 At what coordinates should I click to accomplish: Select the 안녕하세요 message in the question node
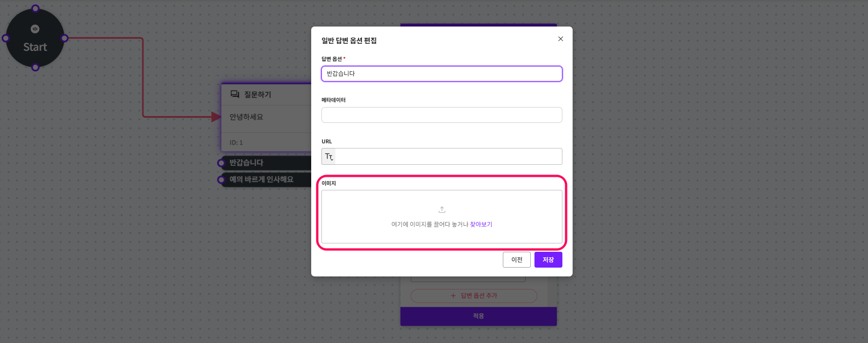(247, 117)
